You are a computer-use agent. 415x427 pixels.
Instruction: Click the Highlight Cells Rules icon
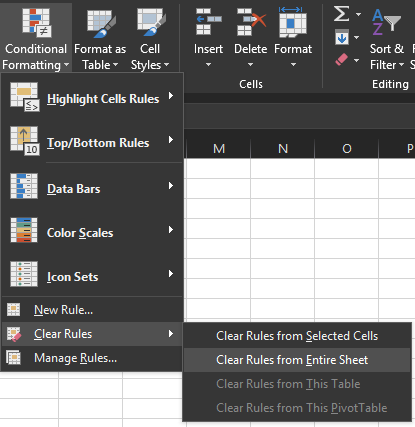pyautogui.click(x=25, y=97)
